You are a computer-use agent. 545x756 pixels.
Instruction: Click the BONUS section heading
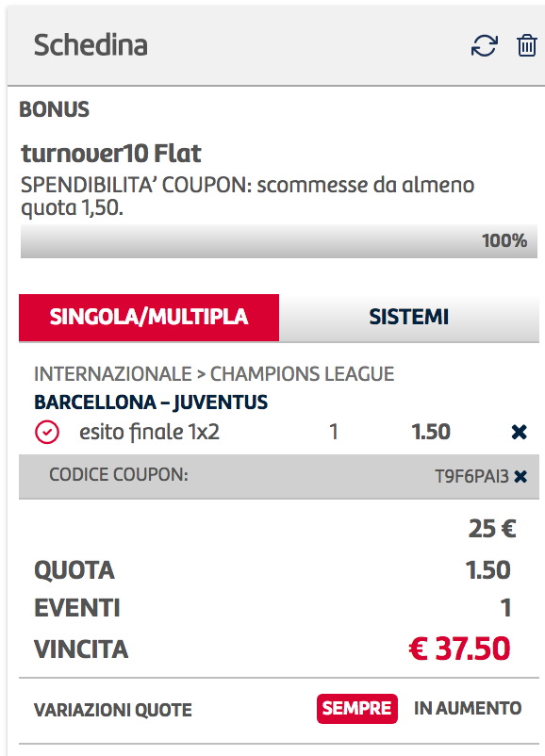pos(54,109)
